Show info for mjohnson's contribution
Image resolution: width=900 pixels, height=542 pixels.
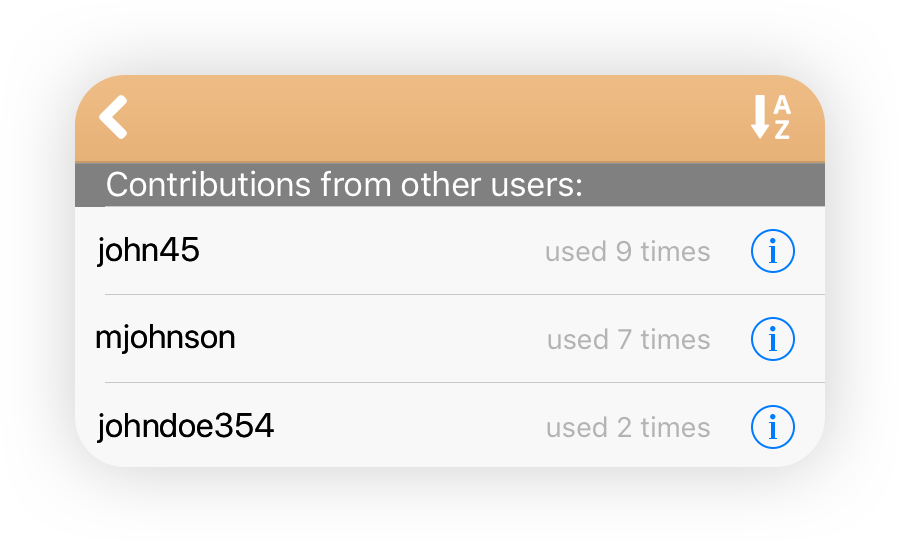(773, 339)
